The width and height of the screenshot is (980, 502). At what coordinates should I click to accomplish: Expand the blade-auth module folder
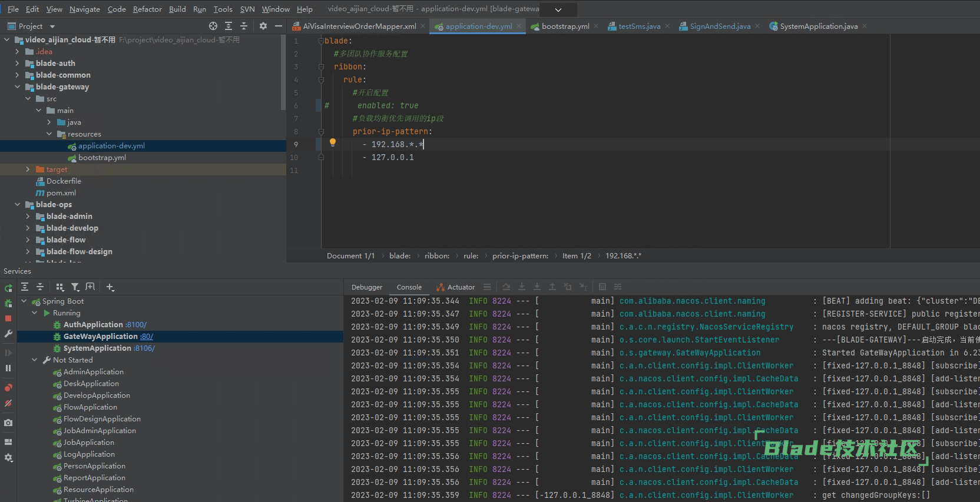click(17, 63)
